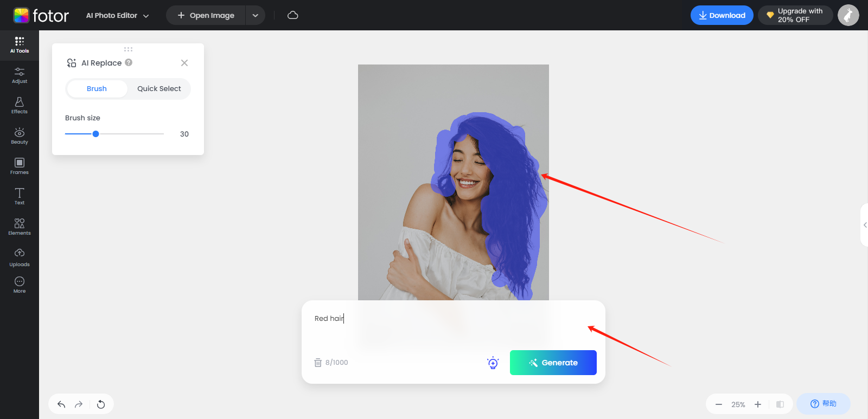Click the Red hair prompt text field
Image resolution: width=868 pixels, height=419 pixels.
[x=454, y=325]
